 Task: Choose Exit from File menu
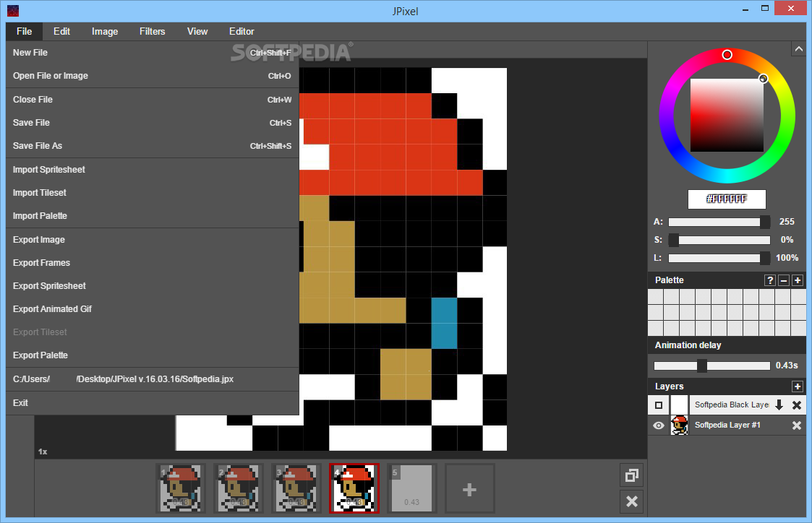pyautogui.click(x=153, y=403)
